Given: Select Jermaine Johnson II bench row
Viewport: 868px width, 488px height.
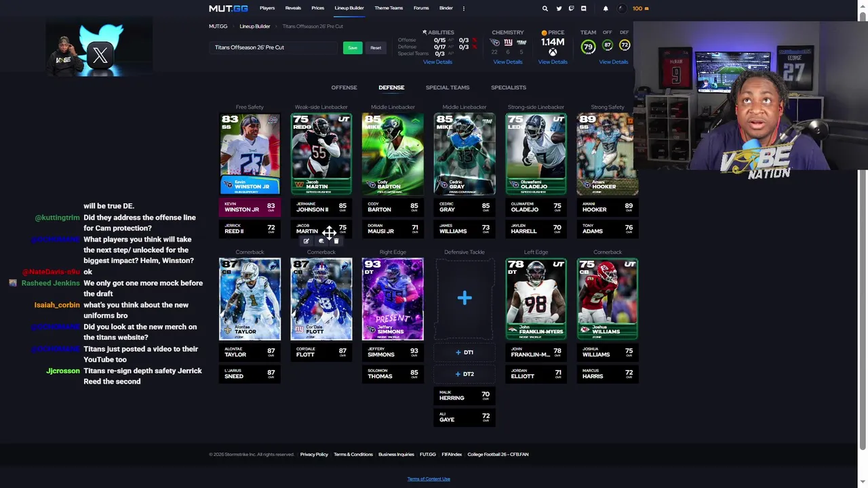Looking at the screenshot, I should tap(321, 207).
